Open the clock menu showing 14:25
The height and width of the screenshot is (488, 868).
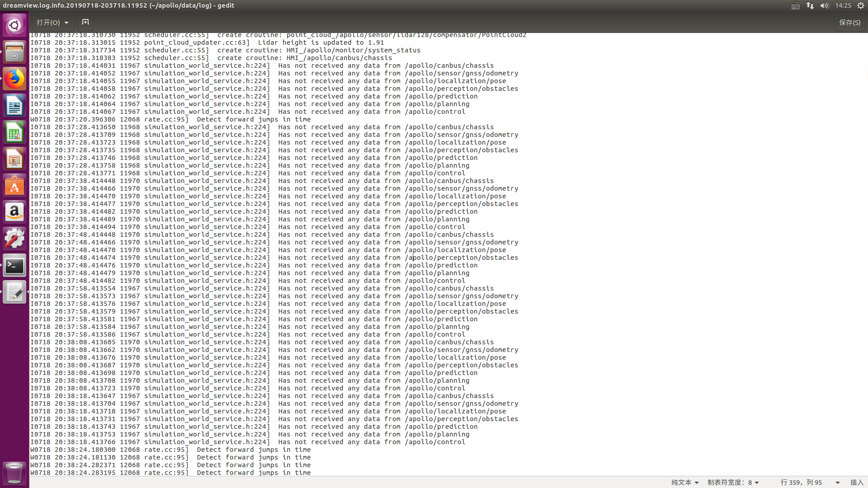[844, 6]
